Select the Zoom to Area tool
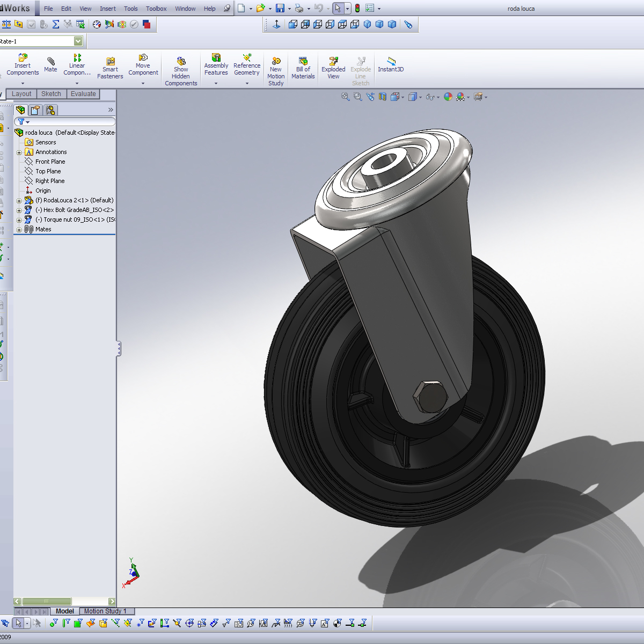The height and width of the screenshot is (644, 644). coord(357,97)
